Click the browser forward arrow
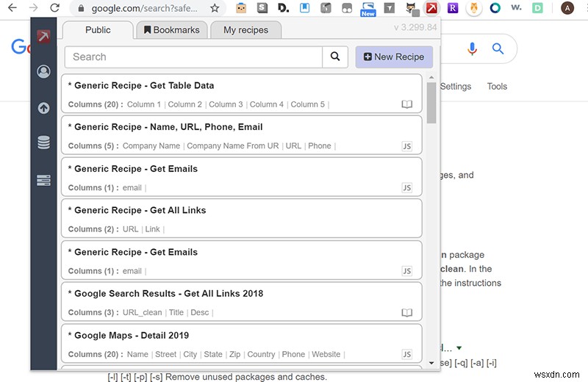Image resolution: width=588 pixels, height=382 pixels. 34,7
